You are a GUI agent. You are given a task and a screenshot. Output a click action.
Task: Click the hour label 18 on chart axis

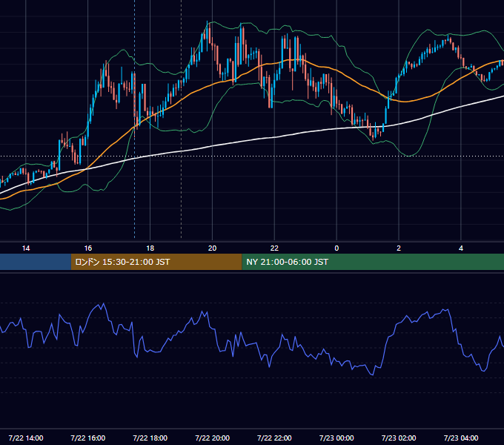150,248
